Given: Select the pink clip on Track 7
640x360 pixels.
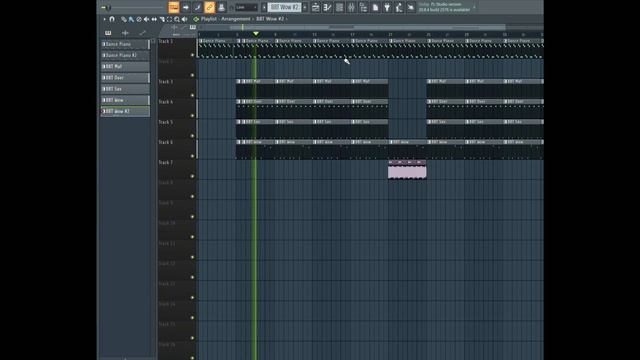Looking at the screenshot, I should [407, 170].
